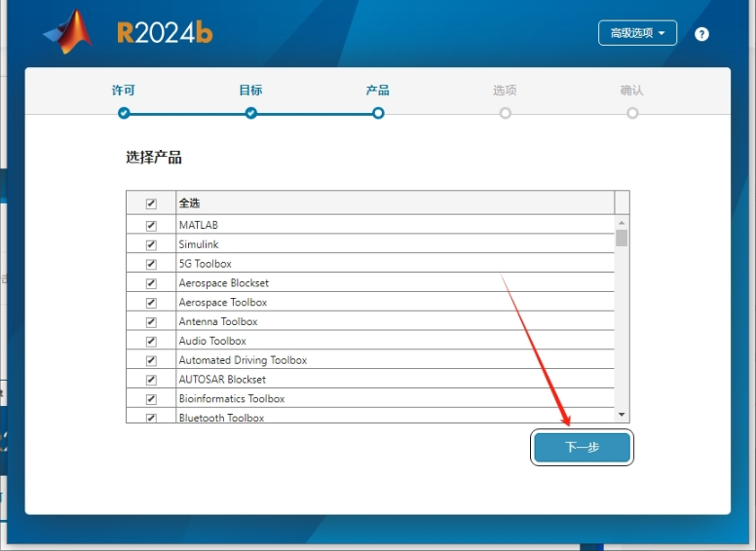Screen dimensions: 756x551
Task: Uncheck the 5G Toolbox checkbox
Action: click(151, 264)
